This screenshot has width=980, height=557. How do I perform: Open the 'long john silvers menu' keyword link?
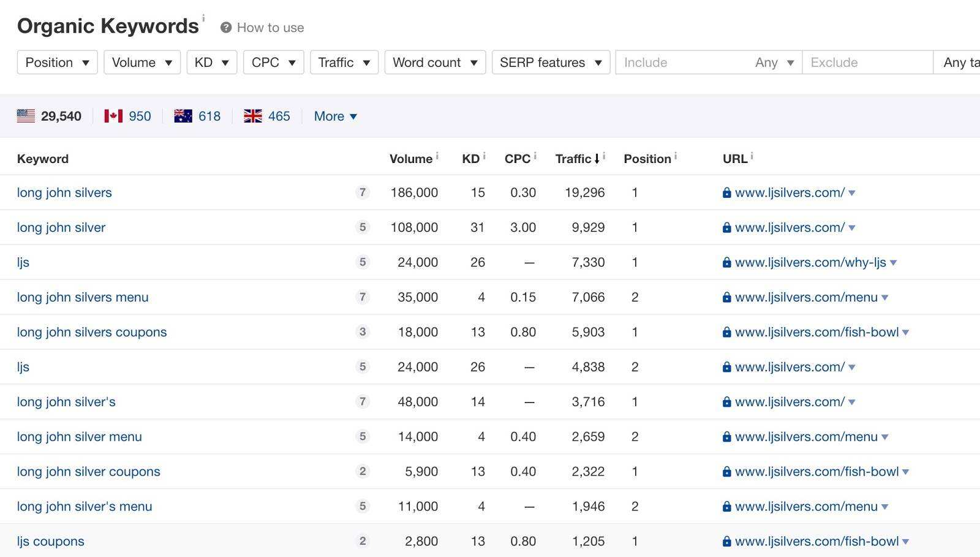coord(83,297)
